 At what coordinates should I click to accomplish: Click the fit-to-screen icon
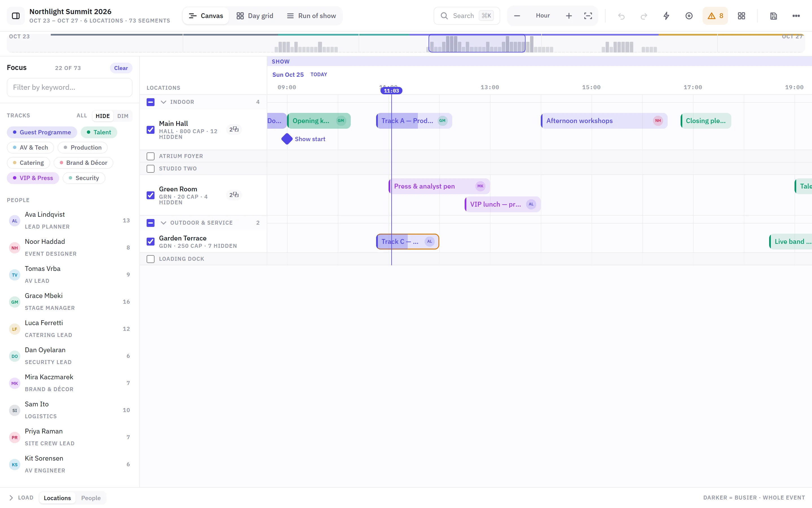tap(588, 16)
